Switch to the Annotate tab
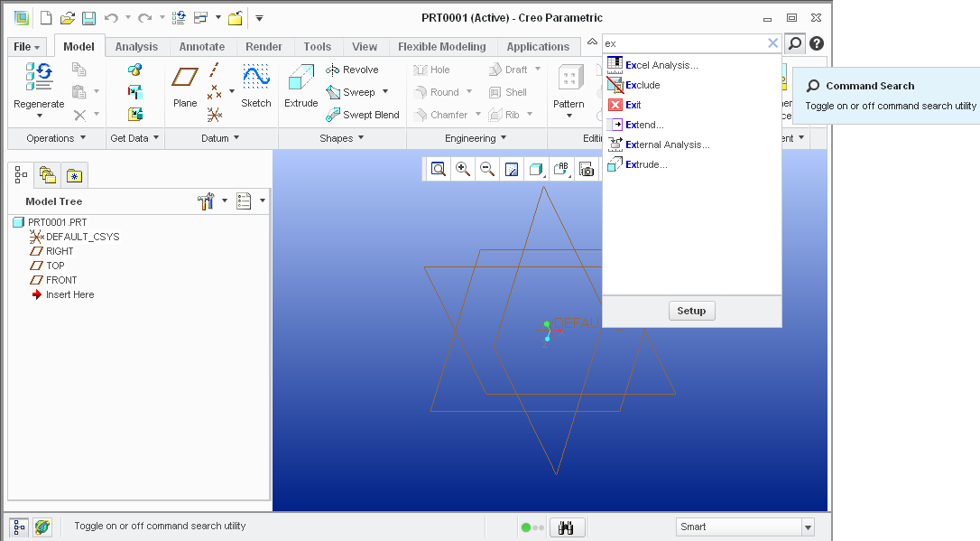 tap(202, 47)
